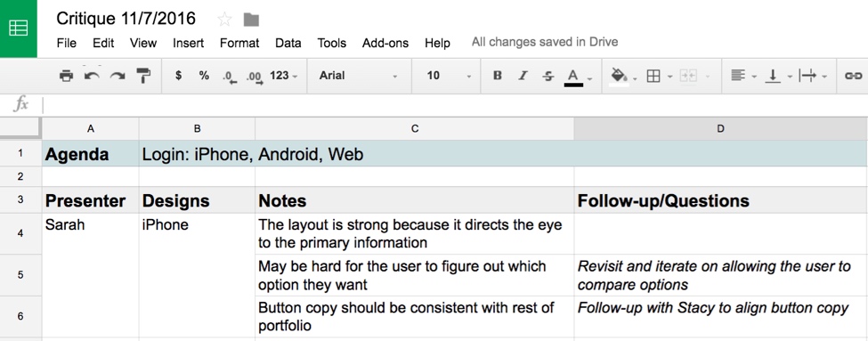Format as currency with dollar icon

click(178, 76)
